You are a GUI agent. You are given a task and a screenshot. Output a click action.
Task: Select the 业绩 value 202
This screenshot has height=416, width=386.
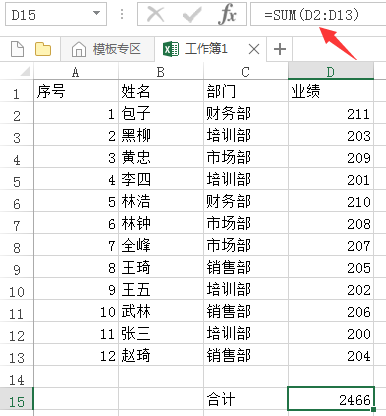click(331, 289)
